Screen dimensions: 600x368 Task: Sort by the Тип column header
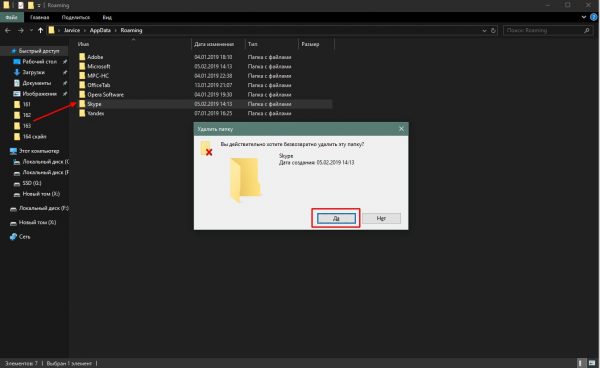[x=253, y=44]
